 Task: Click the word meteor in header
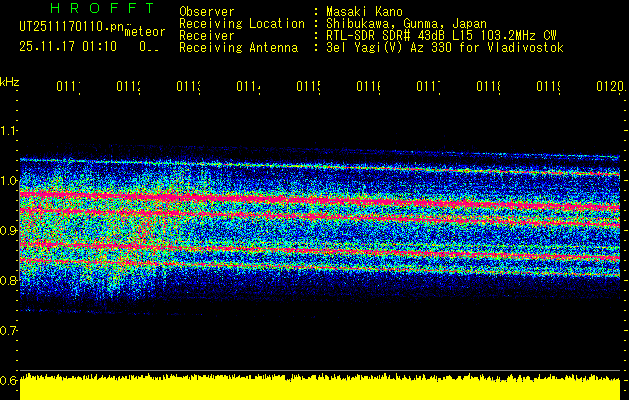pos(145,32)
